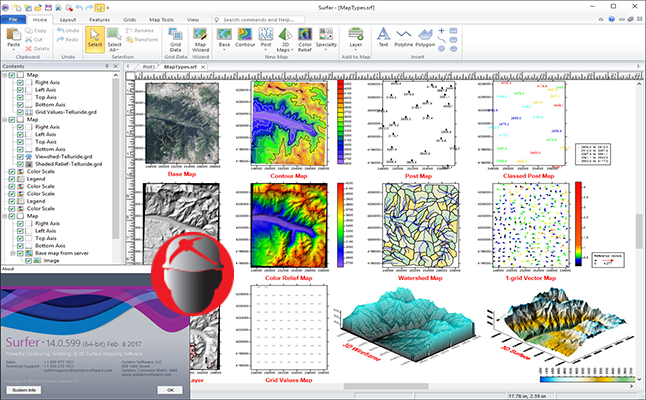Click the open folder icon in quick access toolbar
646x400 pixels.
pyautogui.click(x=38, y=7)
